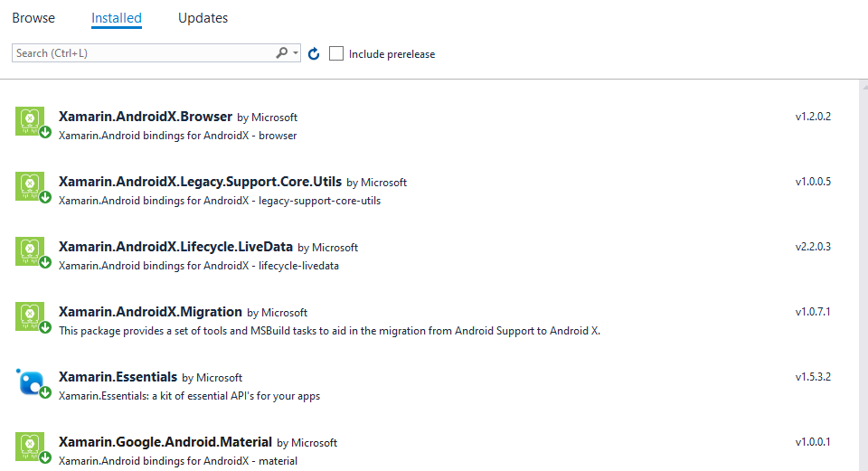Click the 'AndroidX - material' description
This screenshot has height=471, width=868.
coord(178,461)
